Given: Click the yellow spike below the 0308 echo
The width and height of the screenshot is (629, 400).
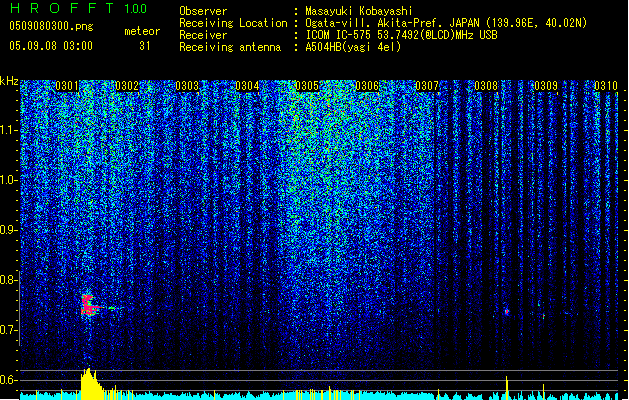Looking at the screenshot, I should click(507, 388).
